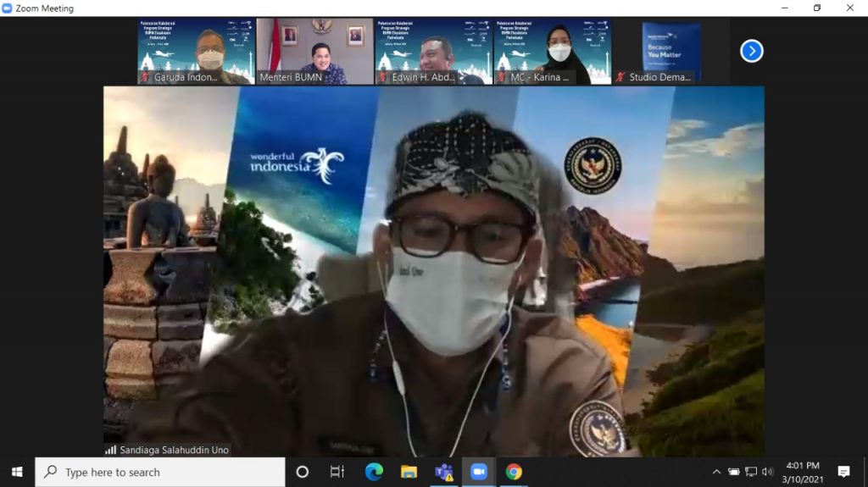Open Zoom from the taskbar

click(479, 472)
